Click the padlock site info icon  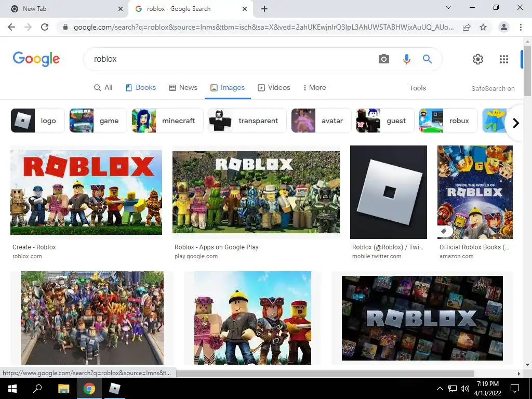pyautogui.click(x=65, y=27)
